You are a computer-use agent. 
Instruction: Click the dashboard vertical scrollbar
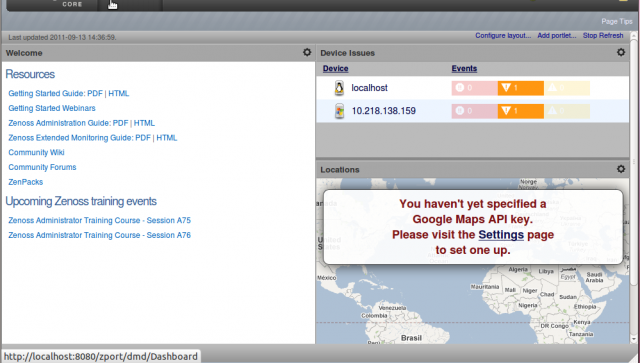coord(634,188)
